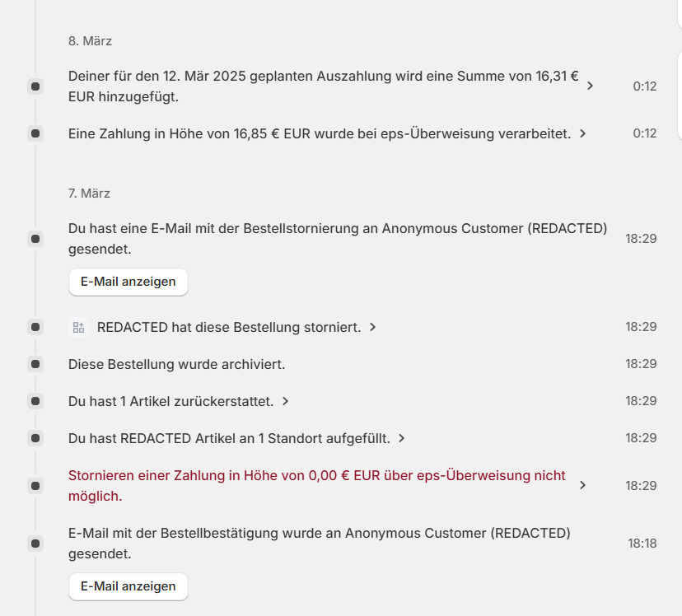This screenshot has width=682, height=616.
Task: Click the Diese Bestellung wurde archiviert entry
Action: coord(176,364)
